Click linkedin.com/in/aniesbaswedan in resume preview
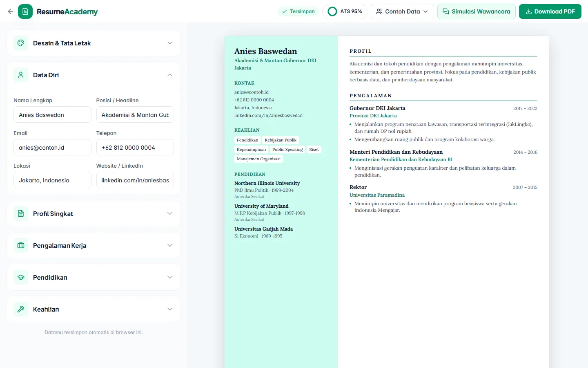Image resolution: width=588 pixels, height=368 pixels. (x=268, y=115)
